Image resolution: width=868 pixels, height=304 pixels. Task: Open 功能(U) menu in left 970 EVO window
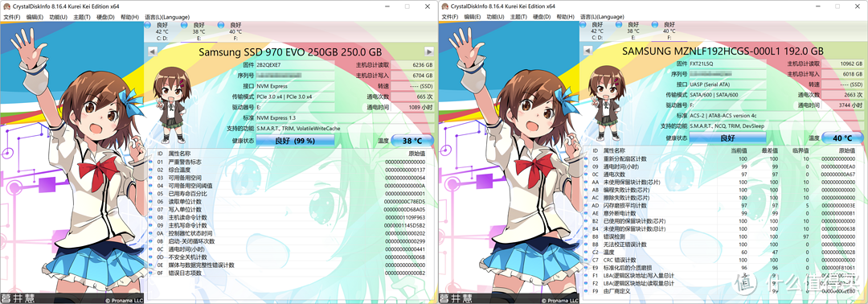tap(58, 17)
